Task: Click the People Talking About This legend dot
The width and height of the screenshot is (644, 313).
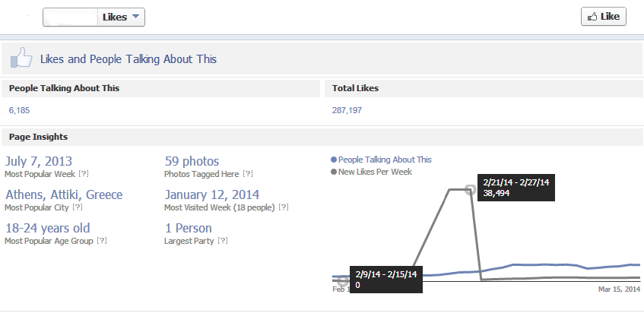Action: [335, 160]
